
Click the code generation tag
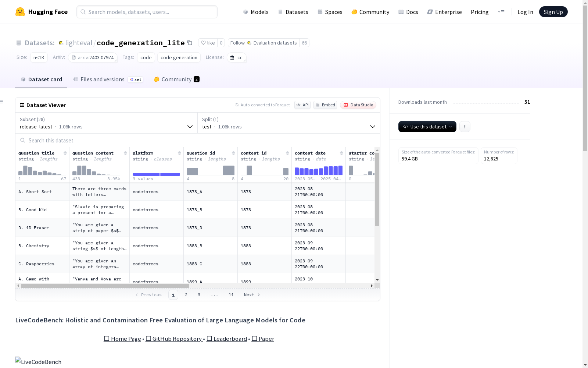[x=179, y=57]
